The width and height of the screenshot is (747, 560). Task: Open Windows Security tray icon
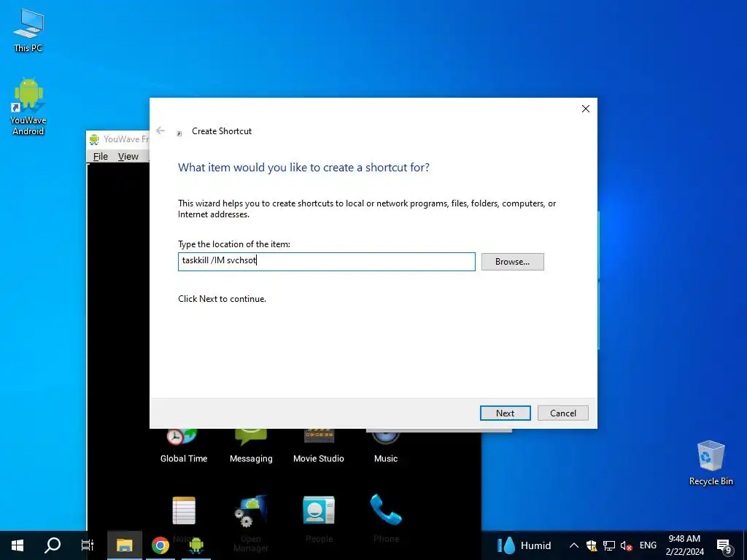click(591, 545)
